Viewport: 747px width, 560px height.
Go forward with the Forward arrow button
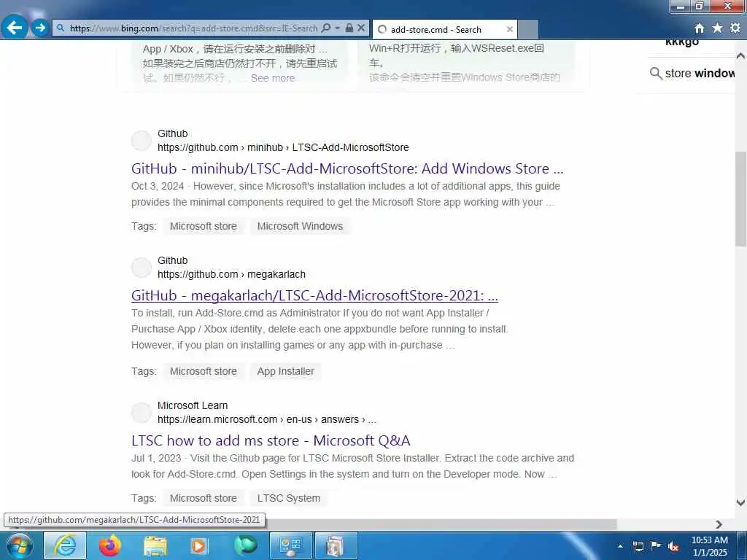(41, 28)
